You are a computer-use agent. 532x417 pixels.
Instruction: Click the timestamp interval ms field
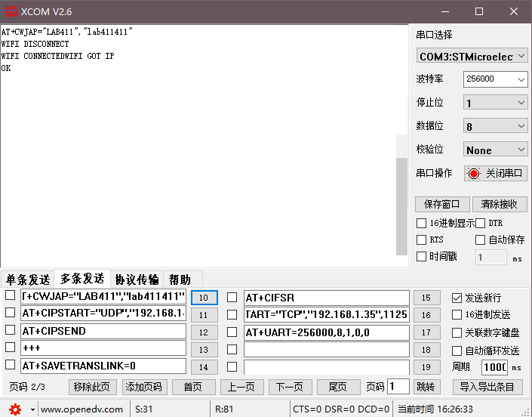click(491, 258)
